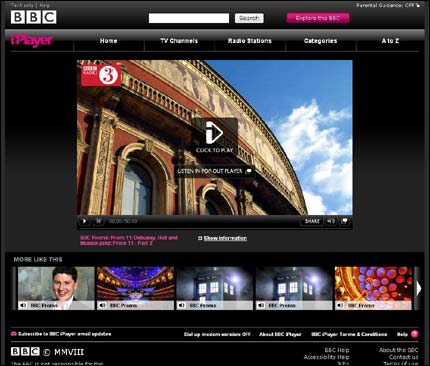The width and height of the screenshot is (430, 366).
Task: Click the plus box beside Show information
Action: 200,238
